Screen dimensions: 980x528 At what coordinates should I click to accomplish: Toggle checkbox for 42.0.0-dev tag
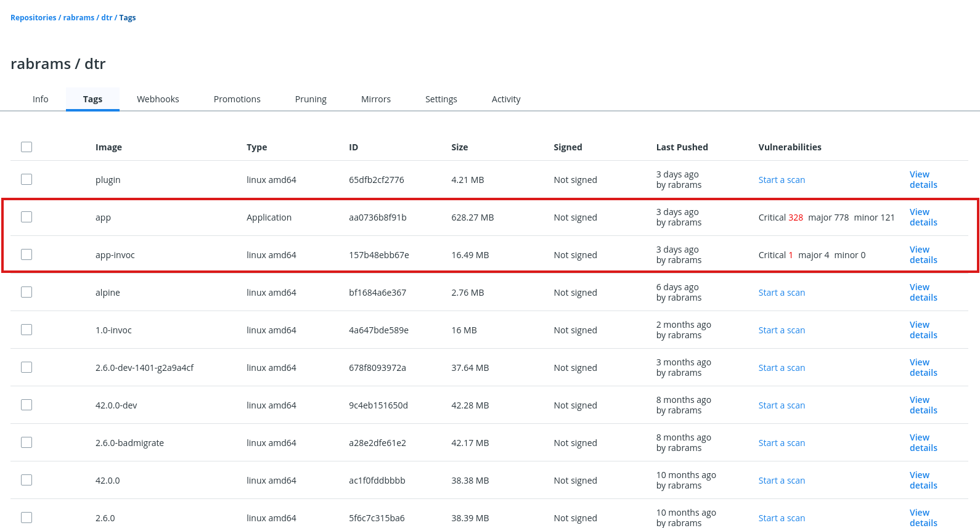coord(27,405)
